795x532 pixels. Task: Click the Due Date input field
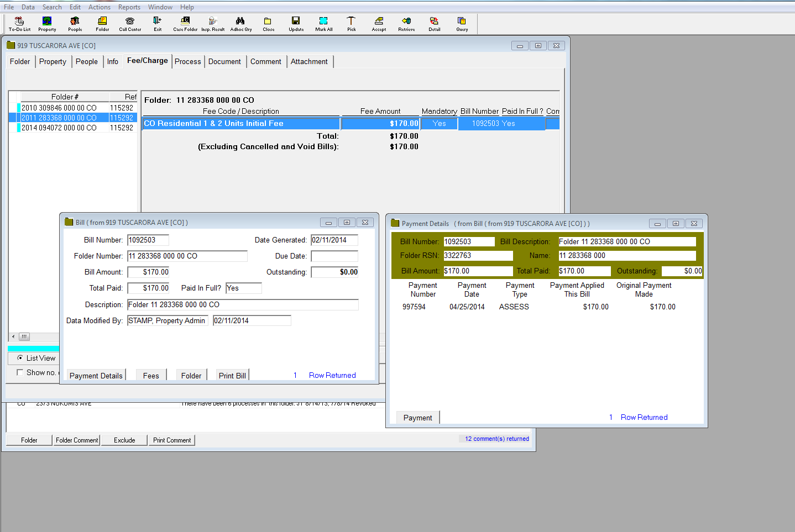point(334,256)
